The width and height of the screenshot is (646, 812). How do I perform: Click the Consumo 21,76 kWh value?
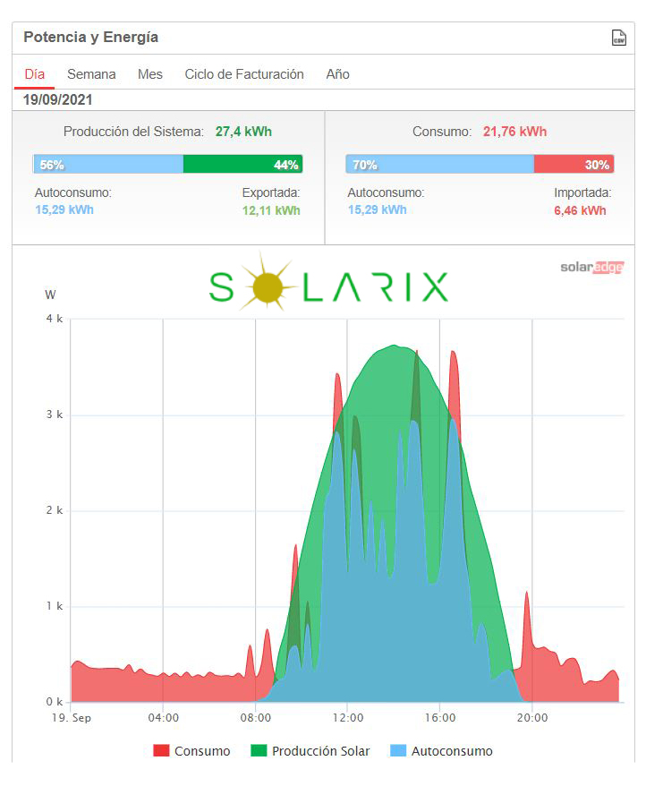[x=515, y=132]
